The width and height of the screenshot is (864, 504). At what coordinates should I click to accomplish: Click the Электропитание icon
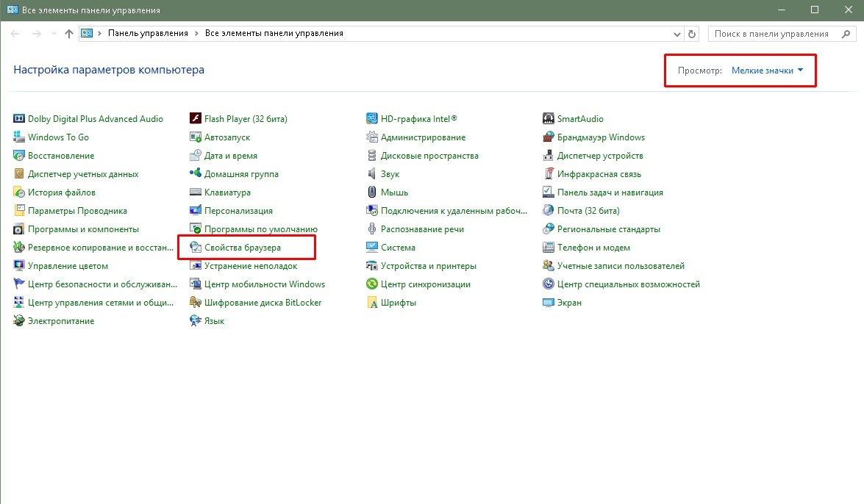(19, 321)
